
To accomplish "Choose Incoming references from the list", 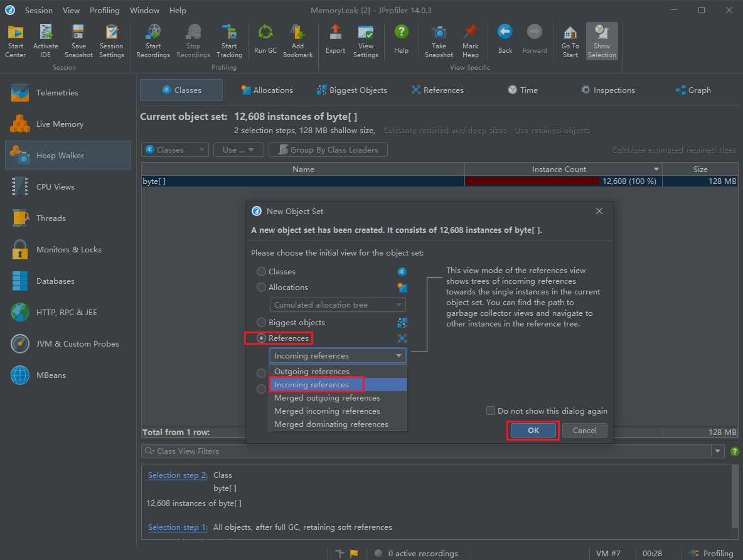I will [338, 385].
